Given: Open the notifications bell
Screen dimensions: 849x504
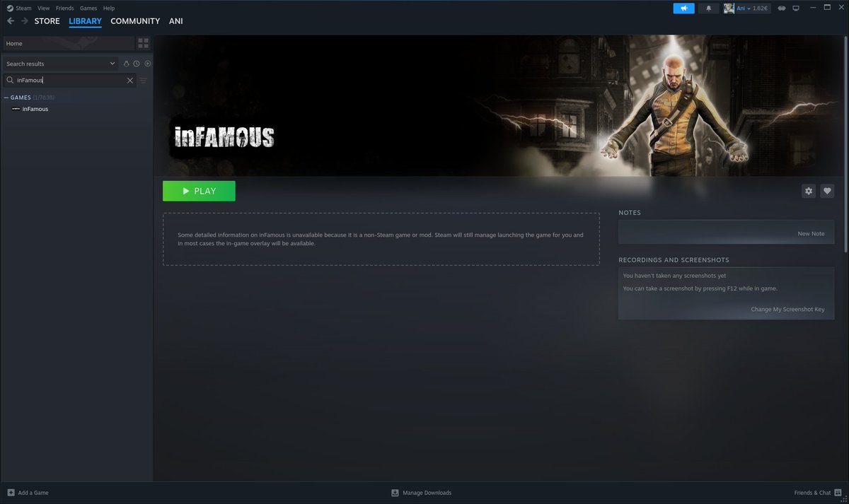Looking at the screenshot, I should pos(708,8).
